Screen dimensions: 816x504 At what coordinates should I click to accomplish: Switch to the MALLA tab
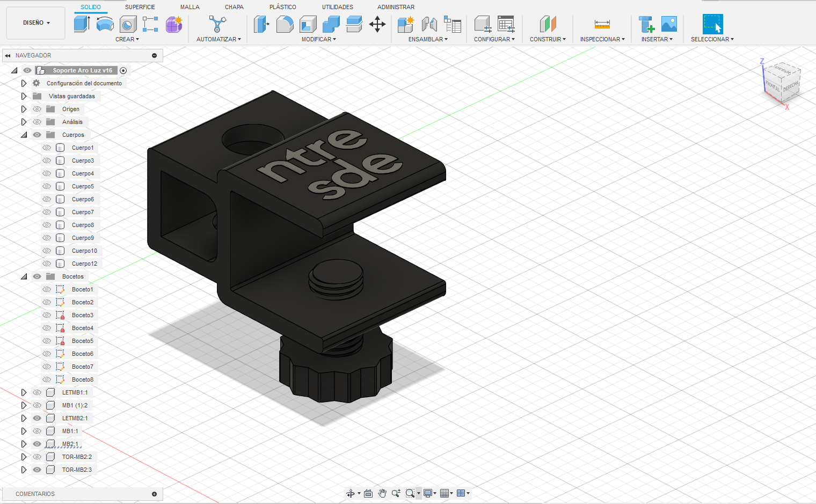click(x=190, y=7)
